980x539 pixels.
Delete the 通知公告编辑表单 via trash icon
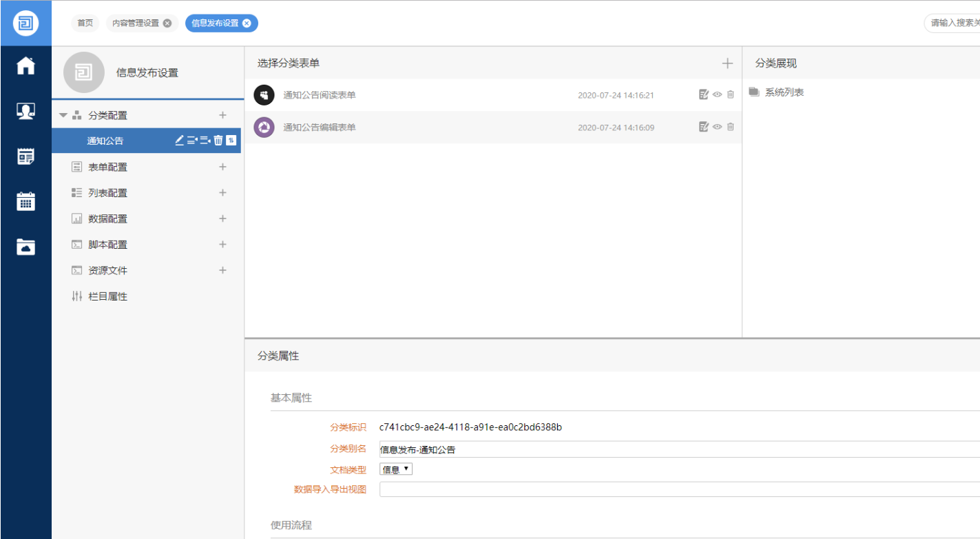click(731, 127)
